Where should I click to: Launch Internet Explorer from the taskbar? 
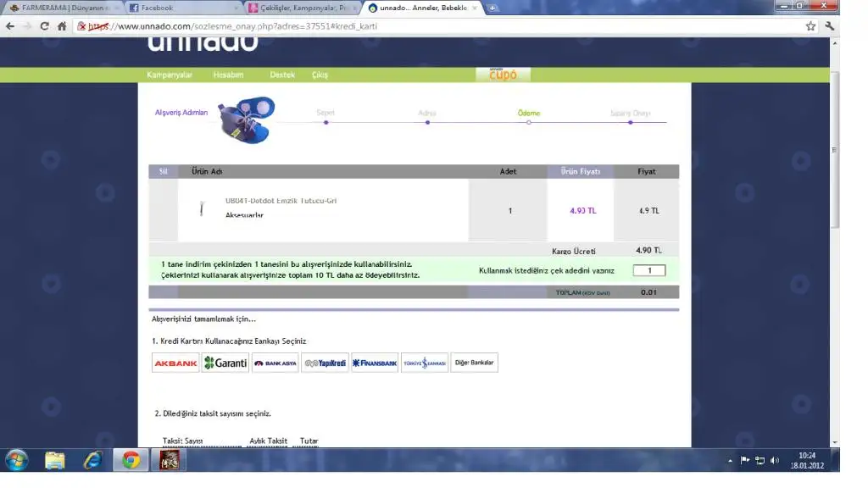[92, 460]
